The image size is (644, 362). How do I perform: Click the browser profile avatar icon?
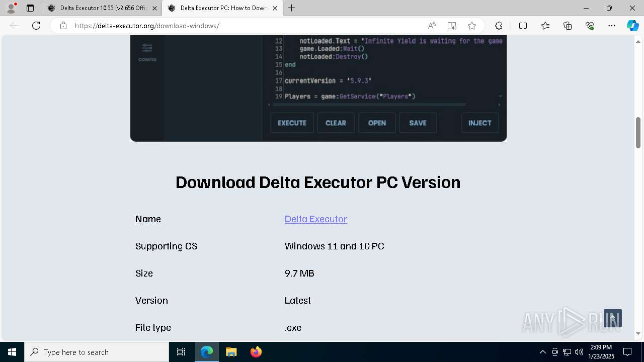click(11, 8)
